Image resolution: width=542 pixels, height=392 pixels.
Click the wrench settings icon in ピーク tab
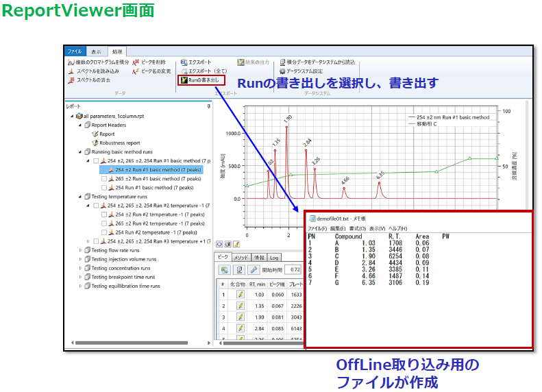[254, 269]
